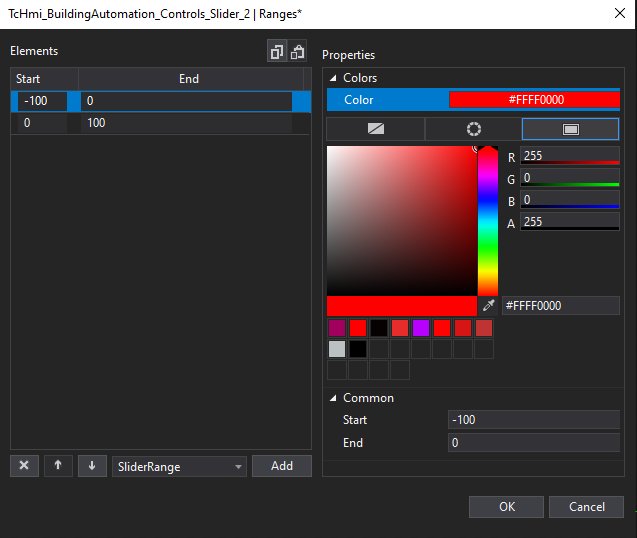Click the End column header
The image size is (637, 538).
pos(191,79)
